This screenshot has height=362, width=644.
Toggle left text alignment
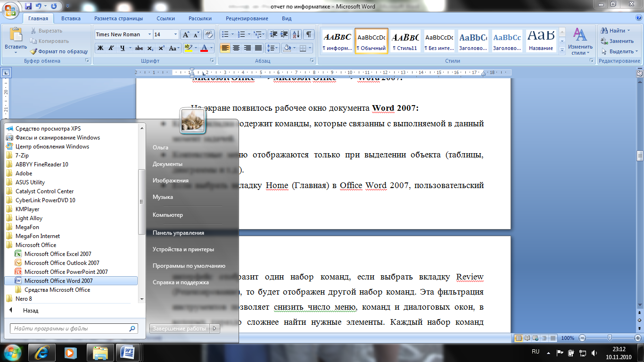coord(225,48)
